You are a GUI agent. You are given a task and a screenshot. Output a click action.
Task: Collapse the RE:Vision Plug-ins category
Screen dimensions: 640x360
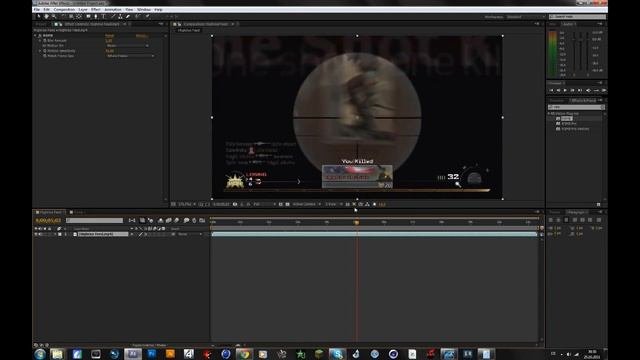549,113
